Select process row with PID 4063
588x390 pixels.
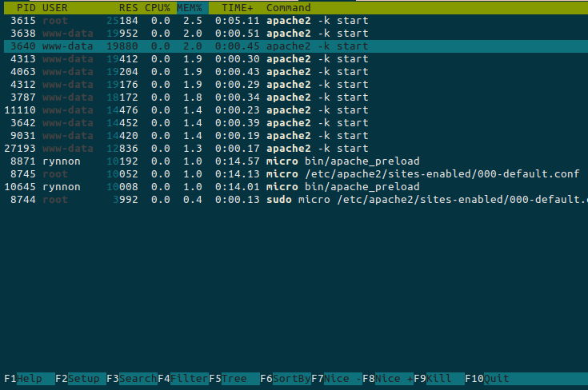[x=296, y=72]
